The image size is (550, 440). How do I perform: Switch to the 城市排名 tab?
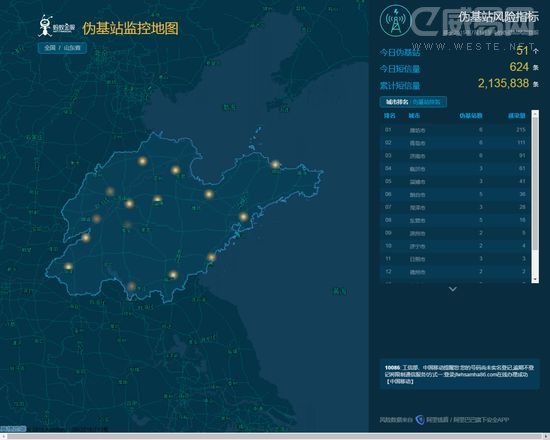tap(397, 102)
